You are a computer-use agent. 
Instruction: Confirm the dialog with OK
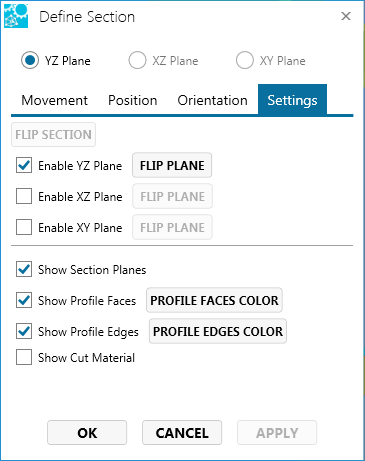87,433
